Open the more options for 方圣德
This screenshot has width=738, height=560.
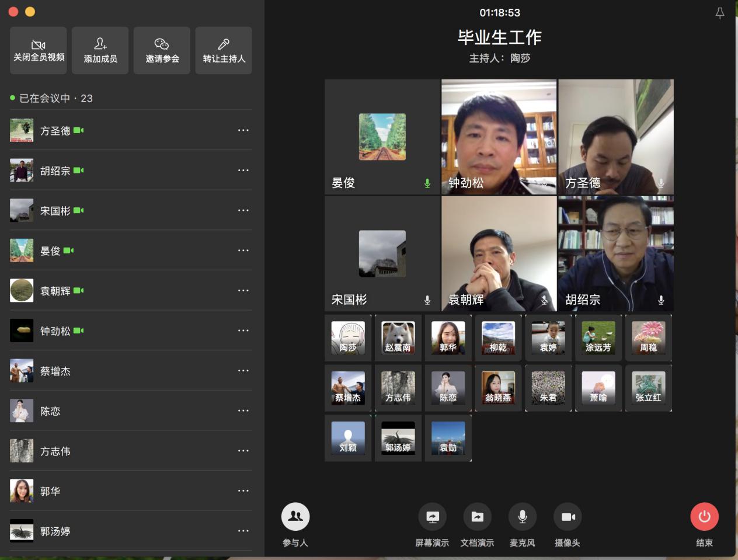click(243, 130)
